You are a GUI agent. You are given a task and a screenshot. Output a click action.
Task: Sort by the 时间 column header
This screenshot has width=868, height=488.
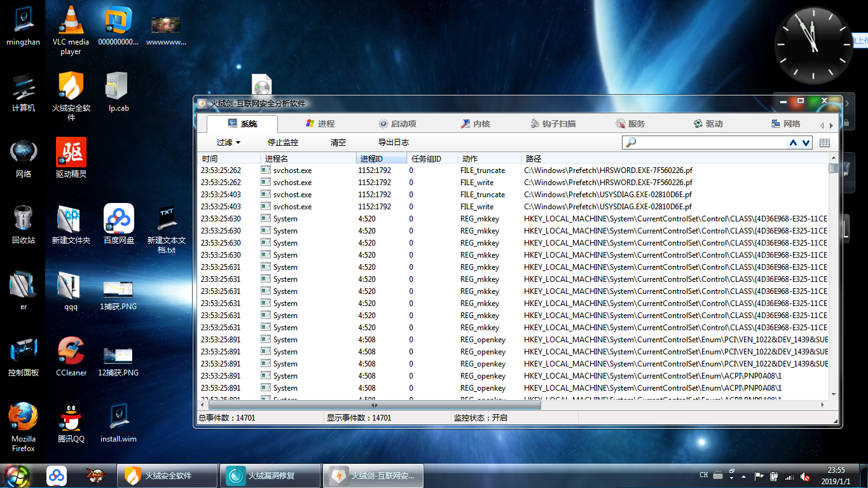tap(229, 158)
